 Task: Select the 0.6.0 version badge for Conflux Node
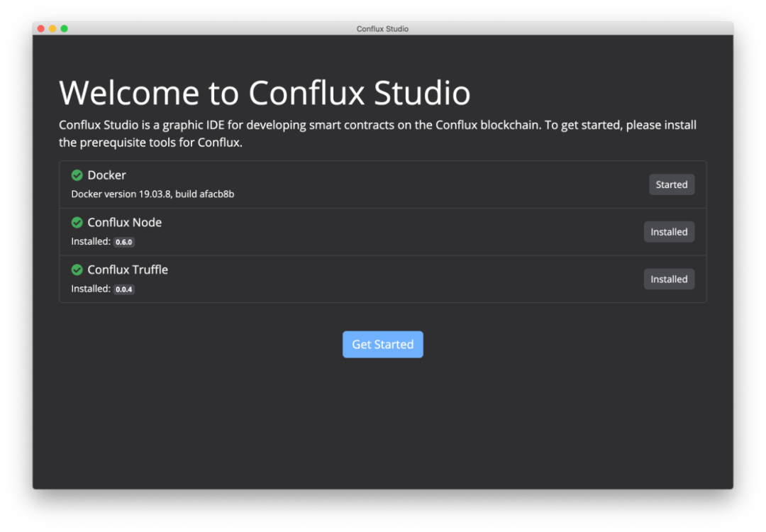pos(123,241)
